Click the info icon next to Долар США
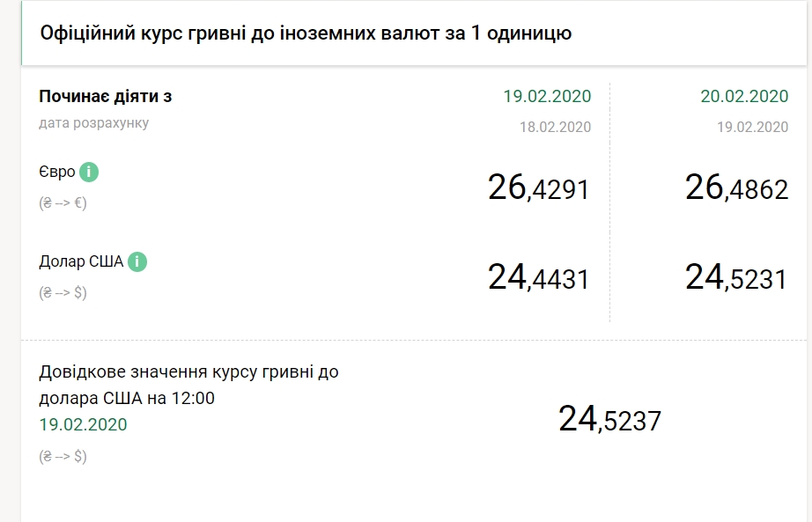 click(x=137, y=261)
